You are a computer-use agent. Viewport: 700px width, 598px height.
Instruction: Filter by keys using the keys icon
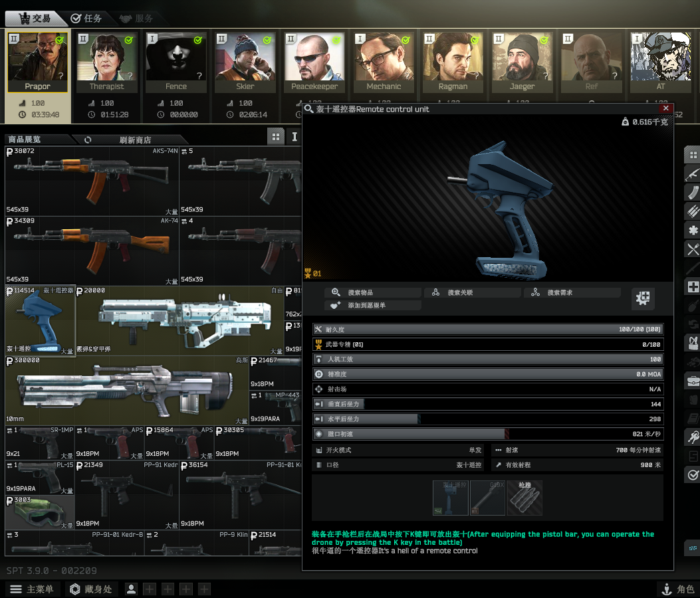(x=693, y=437)
